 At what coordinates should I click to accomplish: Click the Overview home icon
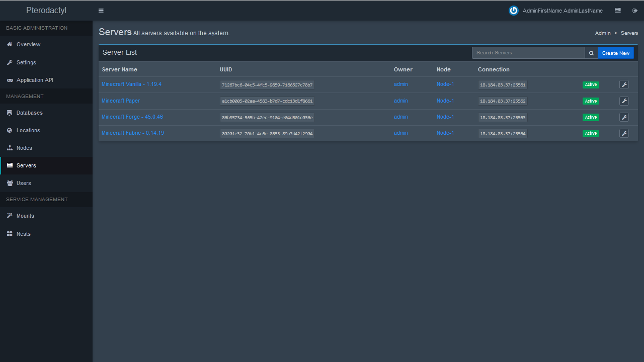coord(10,44)
